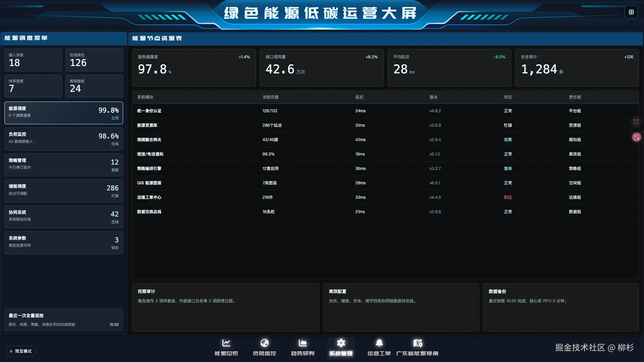Click the 广东省能源视角 map icon
Viewport: 644px width, 362px height.
[x=418, y=343]
